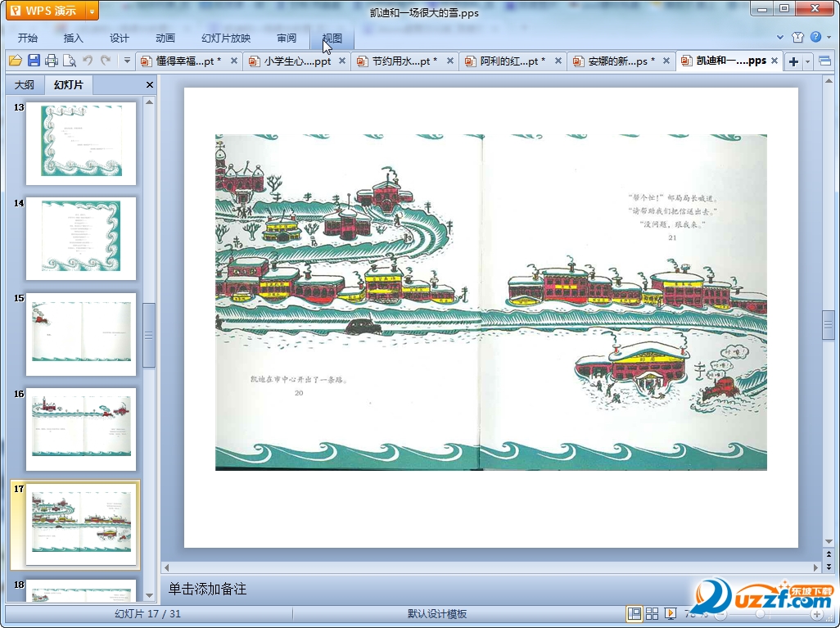Click the slide image in the editor
840x628 pixels.
click(x=491, y=302)
